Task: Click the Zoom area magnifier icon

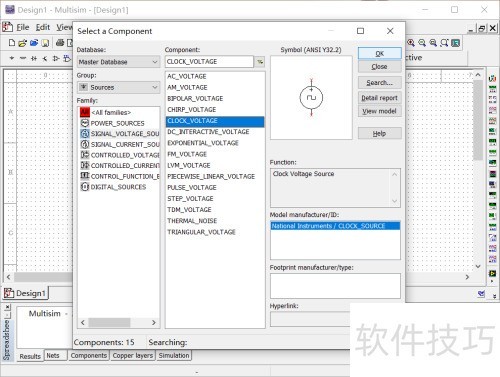Action: click(433, 43)
